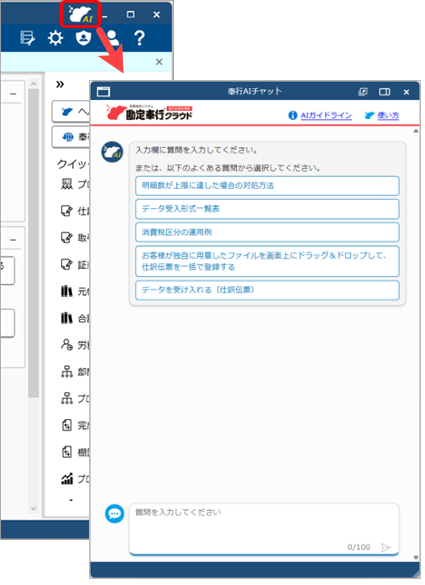425x585 pixels.
Task: Open the AIガイドライン link
Action: coord(326,116)
